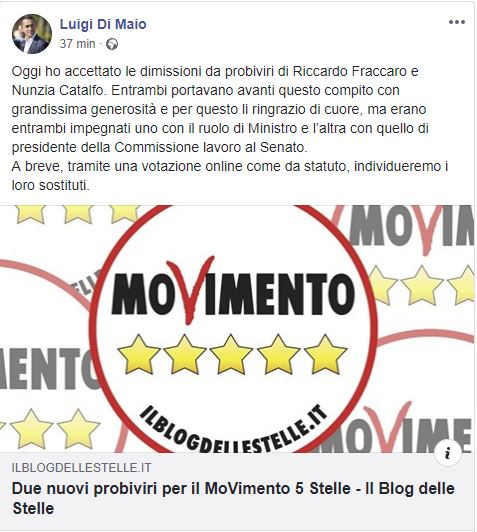Click the ILBLOGDELLESTELLE.IT domain label below the image

click(x=81, y=468)
